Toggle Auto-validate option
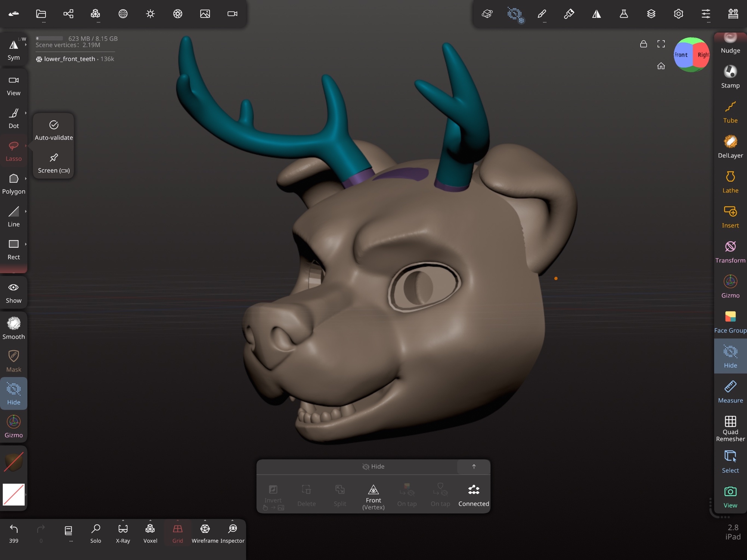 pyautogui.click(x=54, y=130)
